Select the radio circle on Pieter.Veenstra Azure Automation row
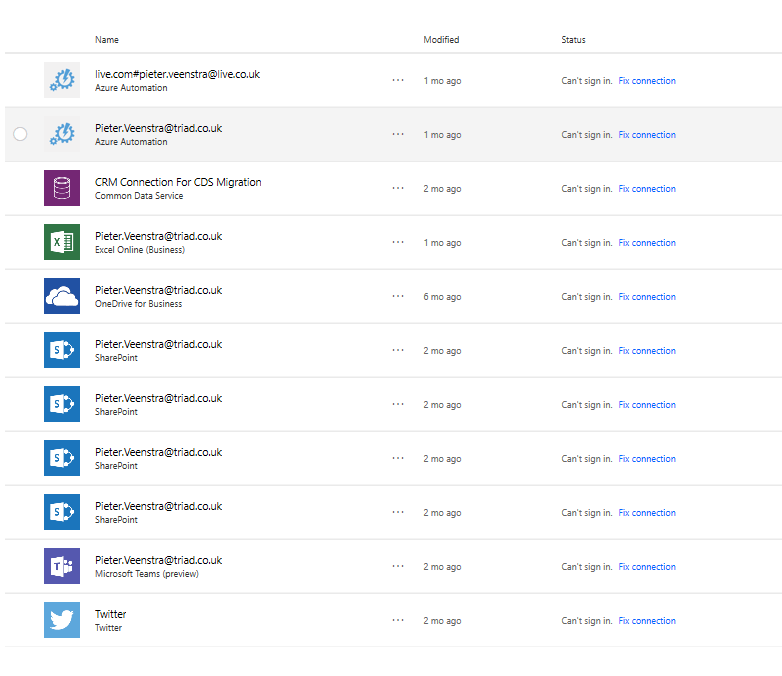 click(20, 134)
